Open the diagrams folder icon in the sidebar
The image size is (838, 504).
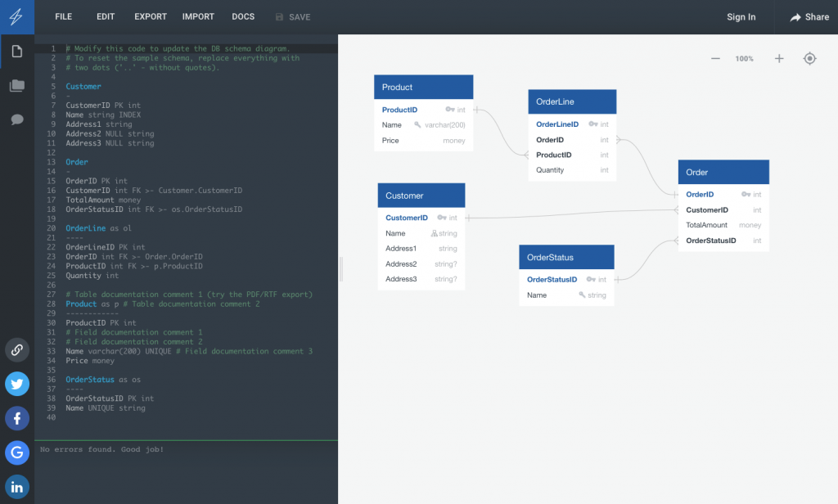16,85
